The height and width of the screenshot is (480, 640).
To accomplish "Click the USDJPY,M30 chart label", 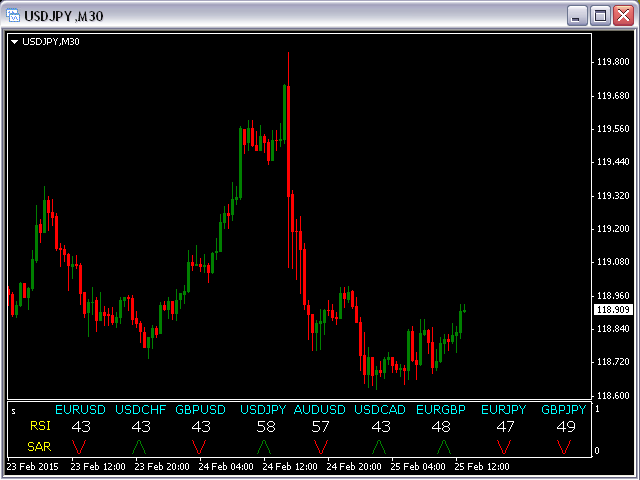I will click(51, 42).
